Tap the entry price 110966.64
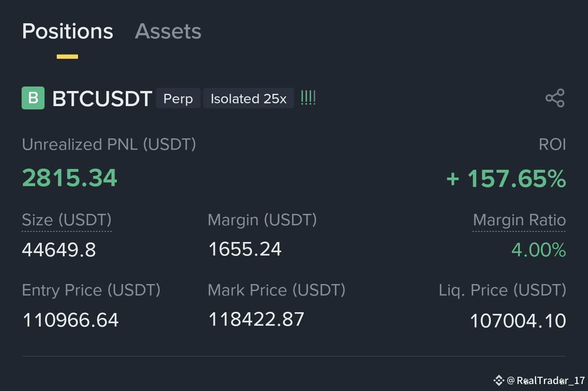 click(70, 320)
